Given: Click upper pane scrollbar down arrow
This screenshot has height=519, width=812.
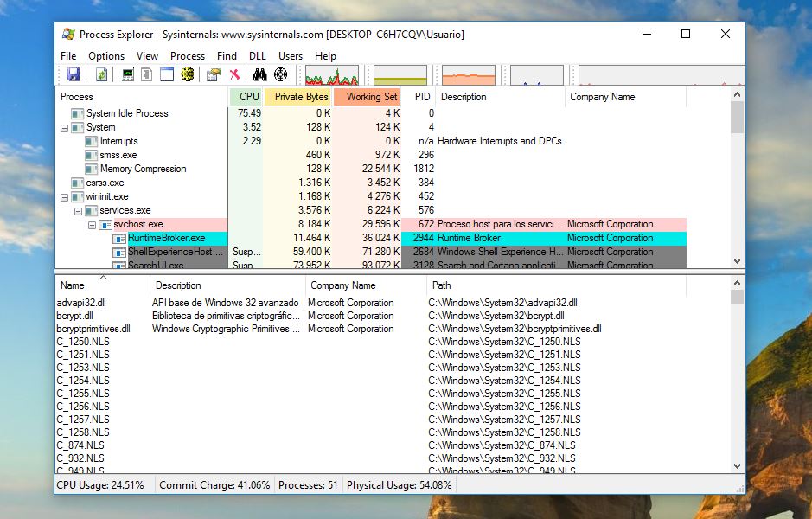Looking at the screenshot, I should [737, 261].
